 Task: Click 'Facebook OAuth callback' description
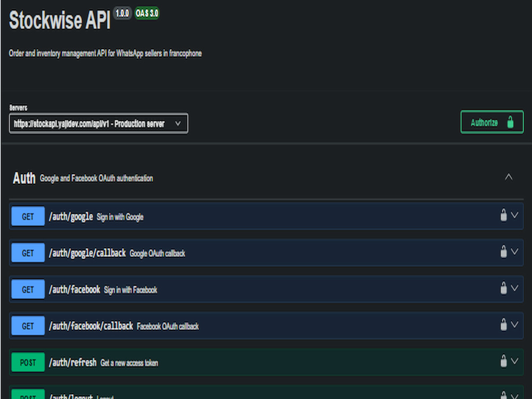click(168, 327)
